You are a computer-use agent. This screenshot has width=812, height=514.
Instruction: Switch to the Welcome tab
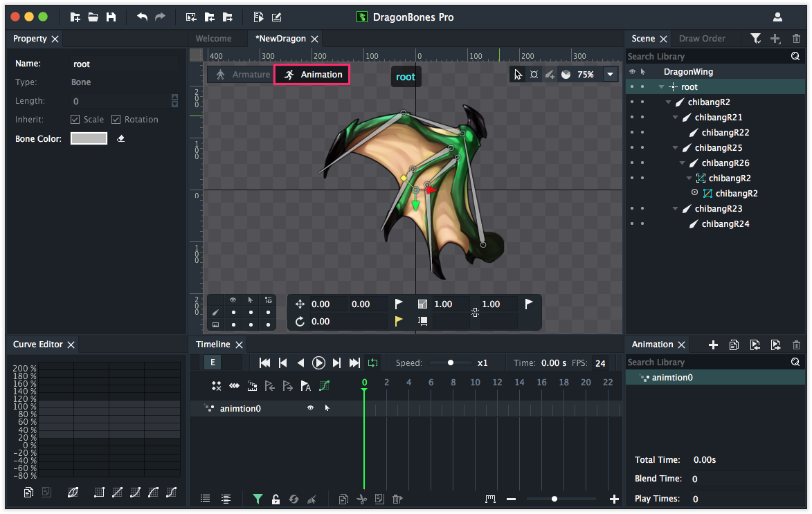pyautogui.click(x=213, y=39)
